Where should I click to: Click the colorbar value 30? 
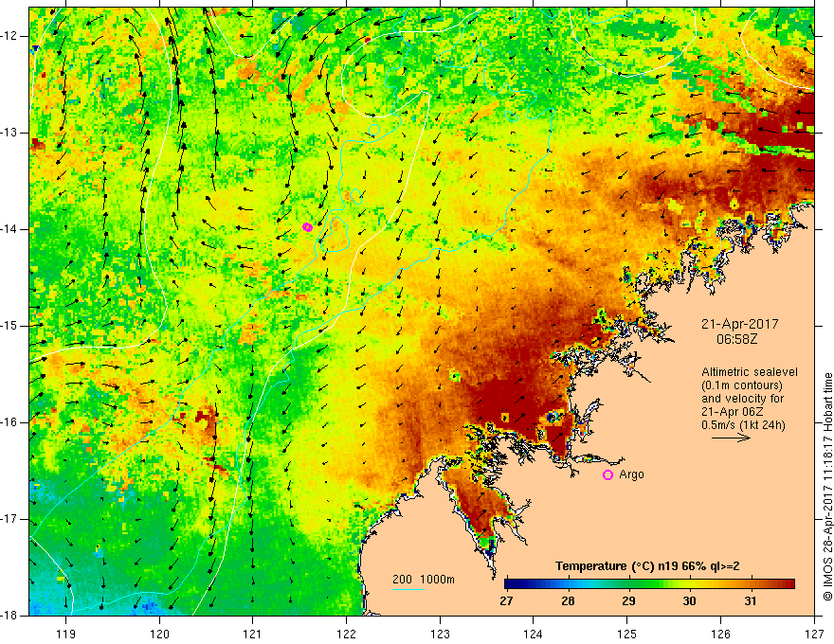(689, 601)
